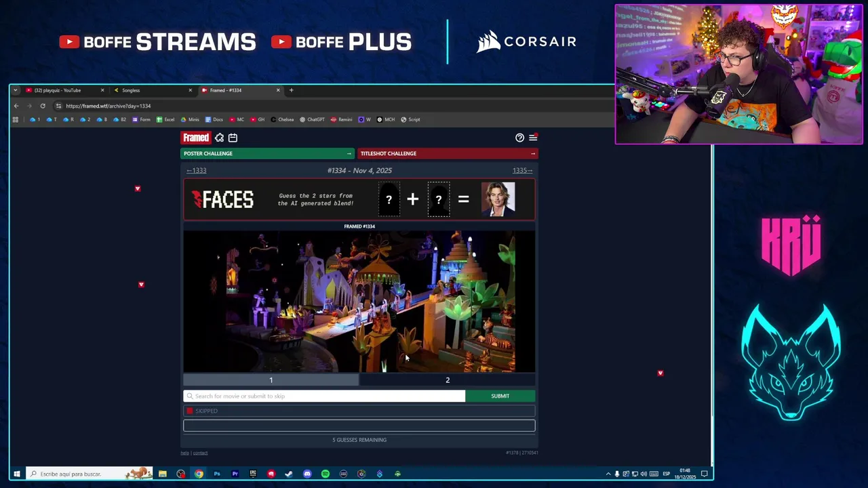Viewport: 868px width, 488px height.
Task: Open the help link in footer
Action: [184, 453]
